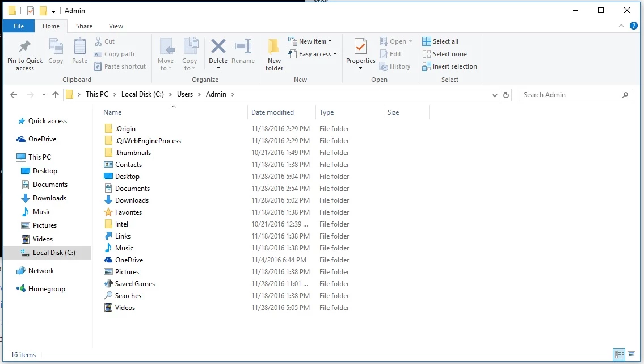This screenshot has width=644, height=364.
Task: Click Local Disk (C:) in breadcrumb
Action: pyautogui.click(x=142, y=94)
